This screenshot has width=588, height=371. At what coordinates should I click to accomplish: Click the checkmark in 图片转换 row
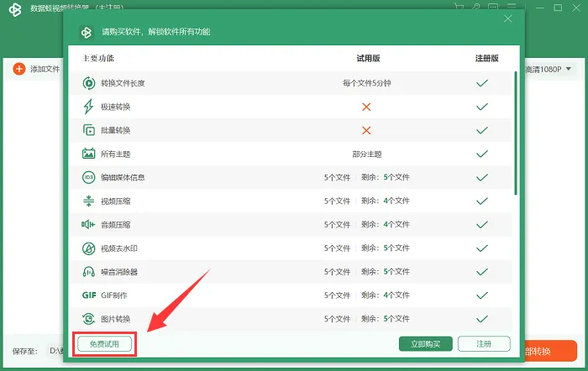482,319
